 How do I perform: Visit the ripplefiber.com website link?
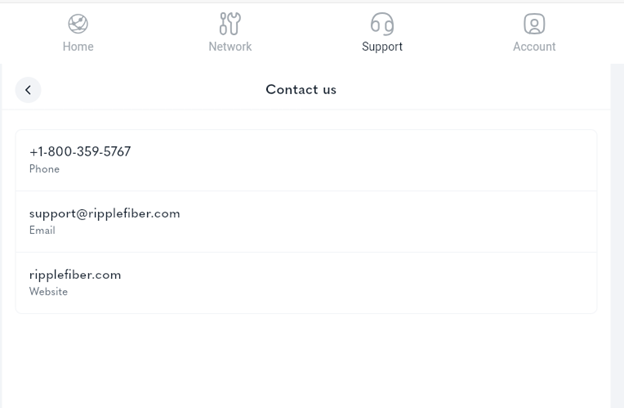(x=75, y=275)
